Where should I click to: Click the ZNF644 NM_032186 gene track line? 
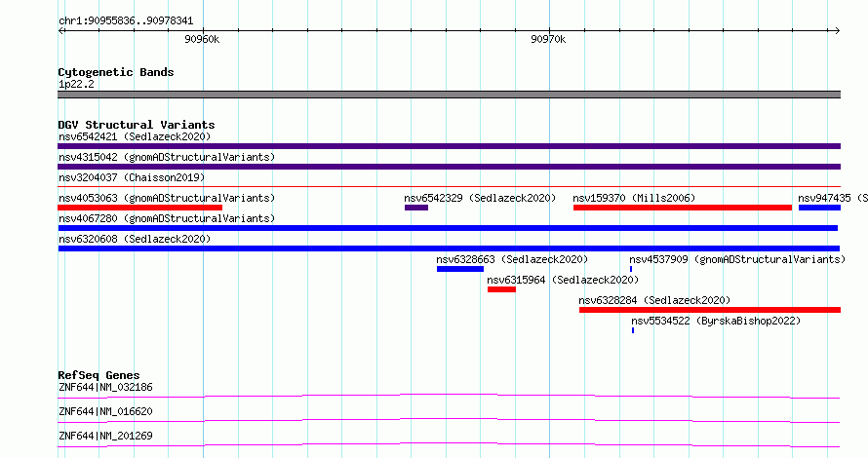pyautogui.click(x=449, y=396)
